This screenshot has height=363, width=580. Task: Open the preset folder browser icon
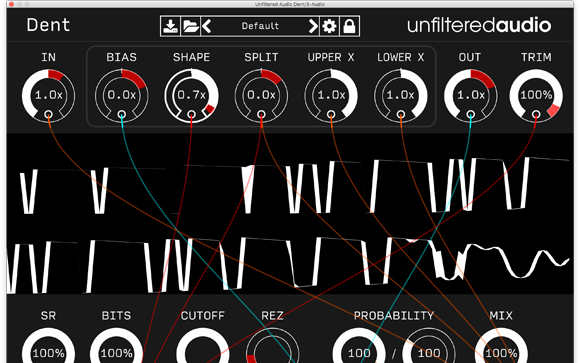click(x=190, y=26)
